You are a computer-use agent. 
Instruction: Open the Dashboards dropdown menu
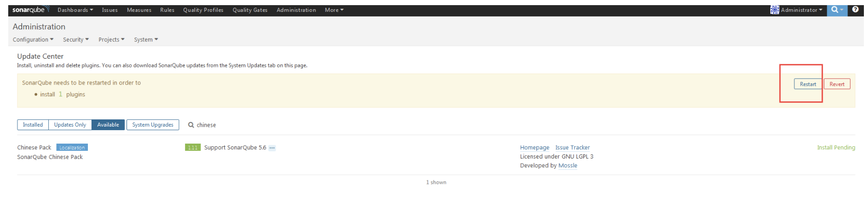(x=75, y=10)
